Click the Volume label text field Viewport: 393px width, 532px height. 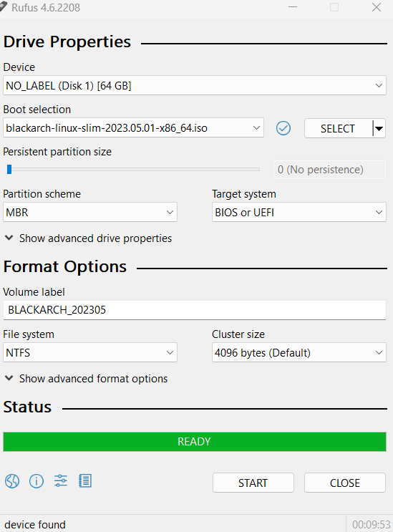point(195,310)
